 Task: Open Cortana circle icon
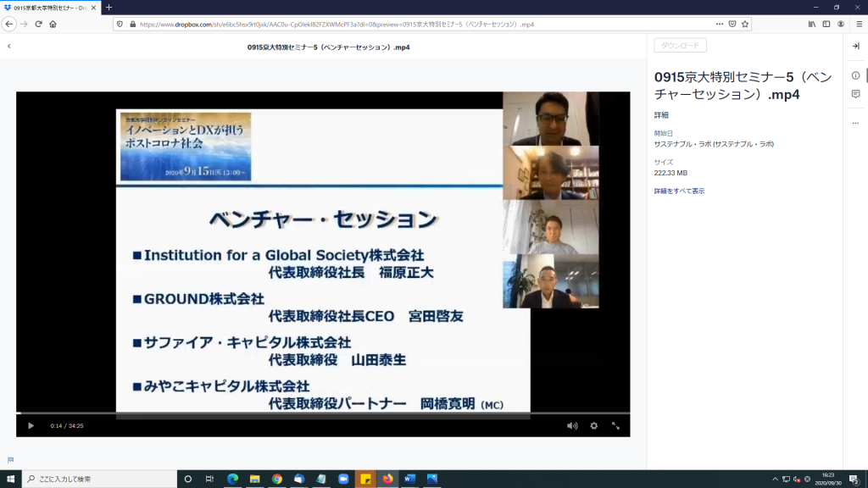click(x=187, y=479)
